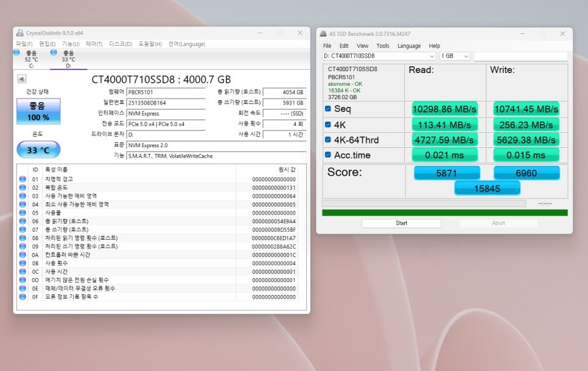Click the CrystalDiskInfo title bar app icon
Viewport: 588px width, 371px height.
(19, 33)
